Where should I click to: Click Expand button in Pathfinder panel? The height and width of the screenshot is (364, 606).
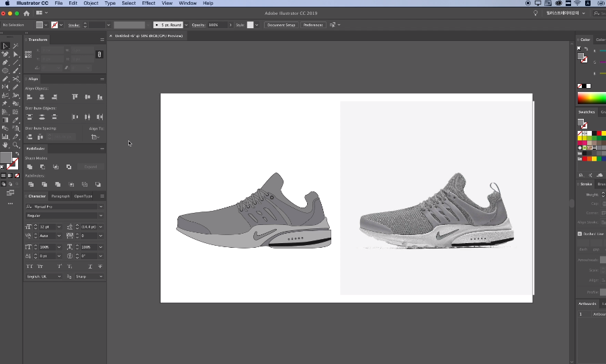click(x=91, y=167)
